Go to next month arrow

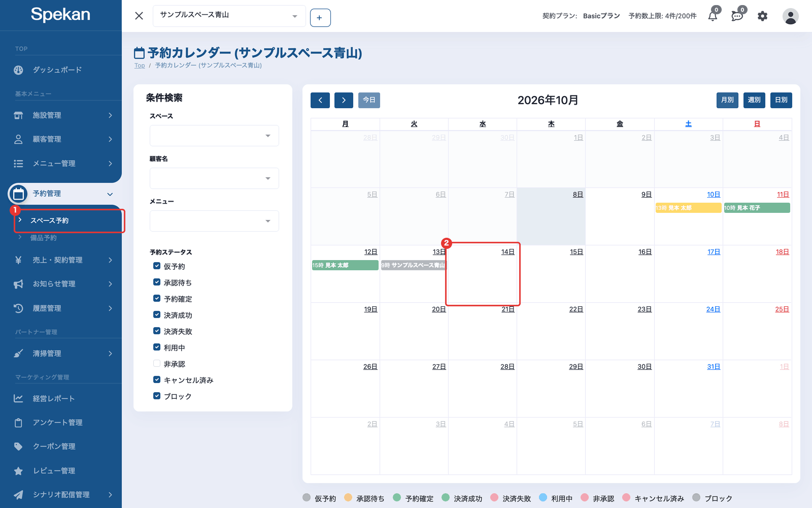(x=344, y=100)
